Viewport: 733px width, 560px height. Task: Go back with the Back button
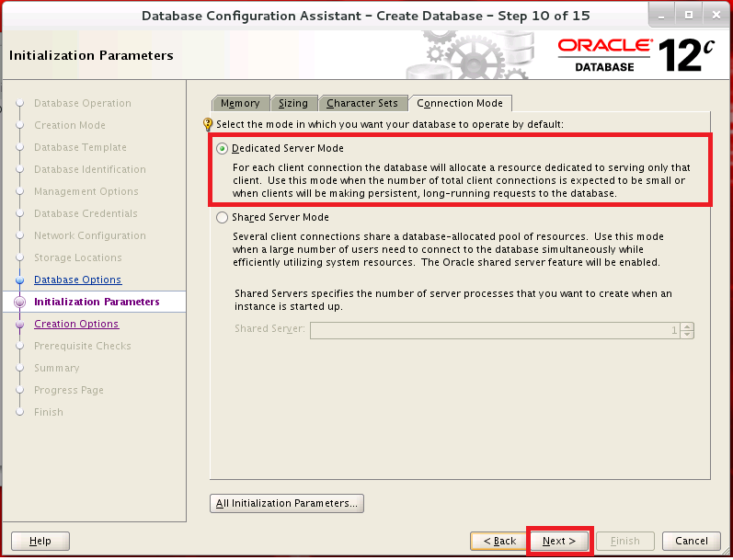[x=499, y=541]
